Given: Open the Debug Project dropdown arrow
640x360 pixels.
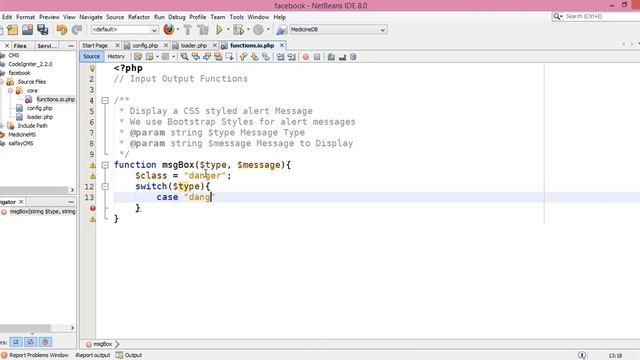Looking at the screenshot, I should tap(248, 30).
